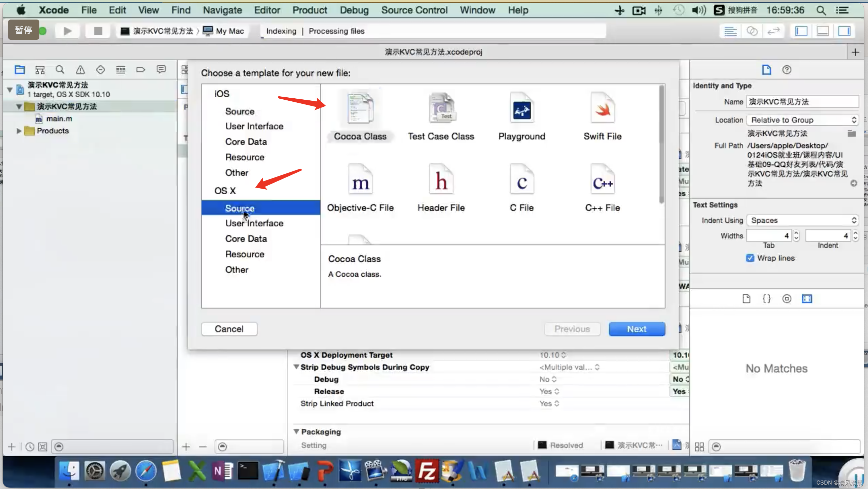Stop the running scheme
Screen dimensions: 868x489
(x=98, y=31)
